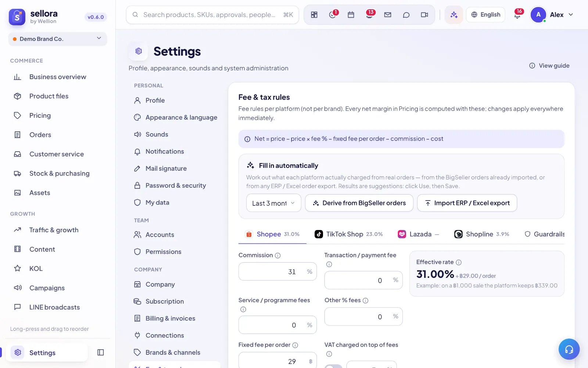Open the headset support chat button
The image size is (588, 368).
[569, 349]
